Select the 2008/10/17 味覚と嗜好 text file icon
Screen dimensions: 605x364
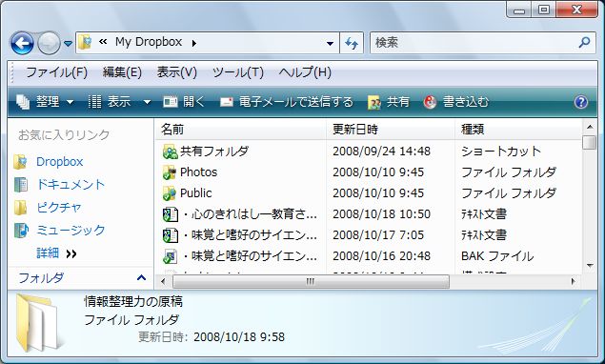point(171,235)
